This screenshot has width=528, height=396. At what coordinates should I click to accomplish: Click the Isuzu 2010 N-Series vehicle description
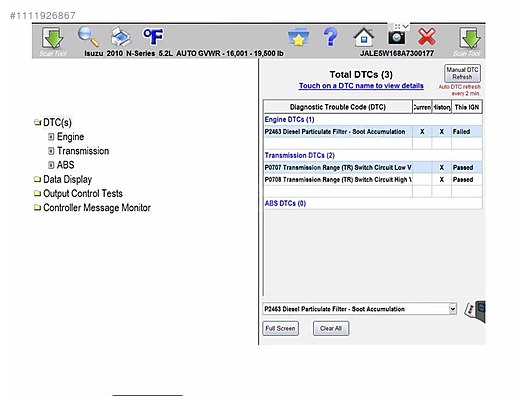coord(184,53)
